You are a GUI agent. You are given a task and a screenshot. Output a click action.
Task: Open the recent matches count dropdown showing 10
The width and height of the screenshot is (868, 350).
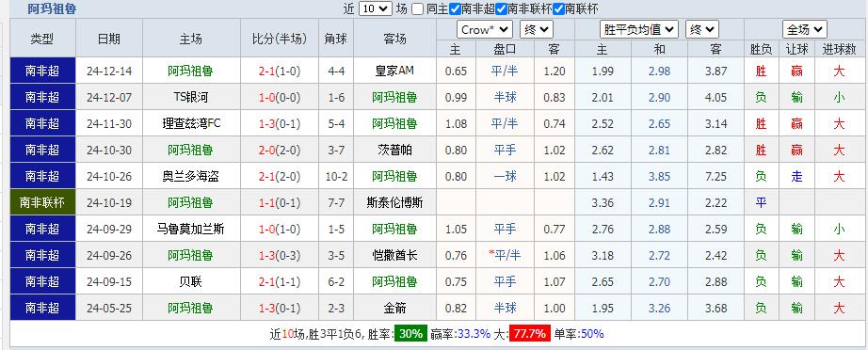(376, 8)
